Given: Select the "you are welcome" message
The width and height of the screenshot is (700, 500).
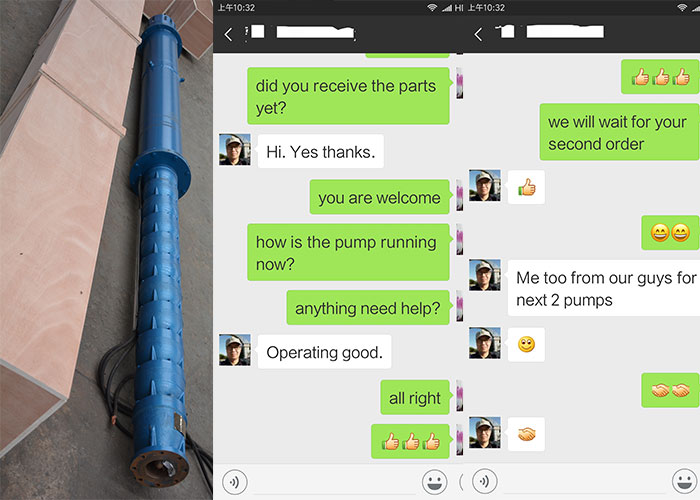Looking at the screenshot, I should (x=379, y=197).
